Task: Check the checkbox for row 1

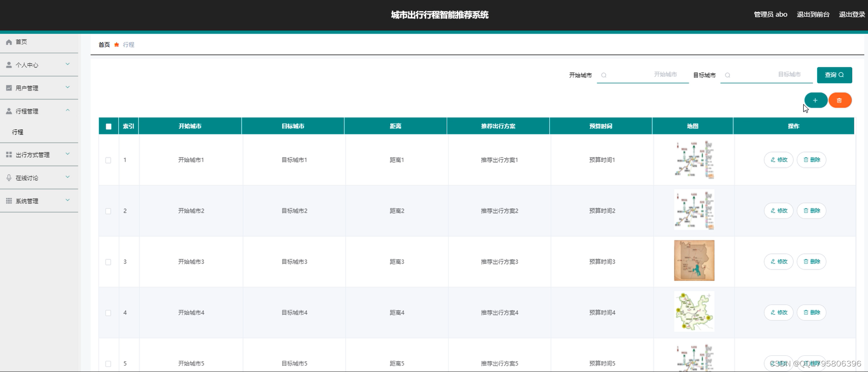Action: (x=108, y=160)
